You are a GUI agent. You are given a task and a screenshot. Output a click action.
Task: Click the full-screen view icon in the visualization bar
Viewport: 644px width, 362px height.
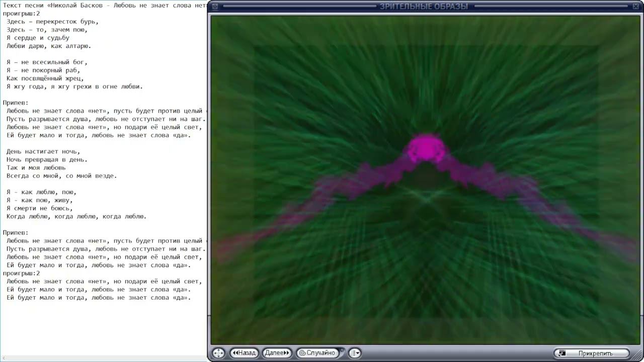click(218, 353)
